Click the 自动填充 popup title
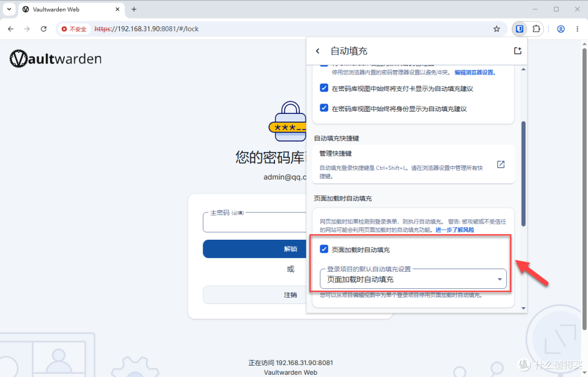Screen dimensions: 588x377 [x=349, y=51]
